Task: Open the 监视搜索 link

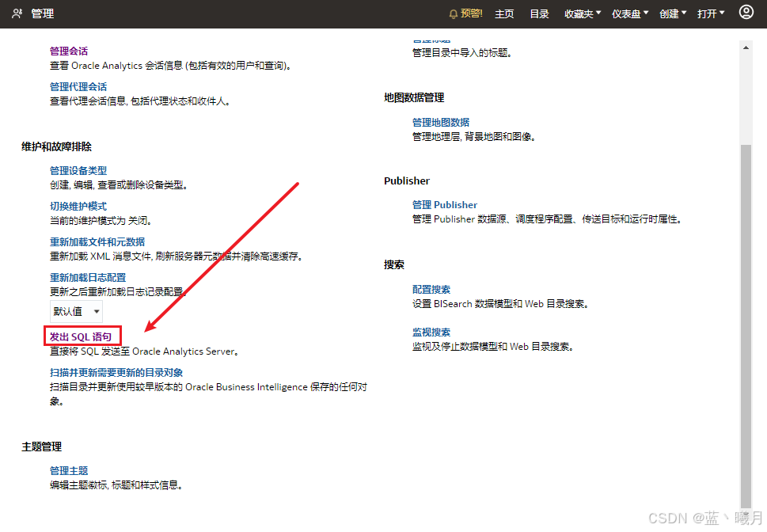Action: pyautogui.click(x=431, y=332)
